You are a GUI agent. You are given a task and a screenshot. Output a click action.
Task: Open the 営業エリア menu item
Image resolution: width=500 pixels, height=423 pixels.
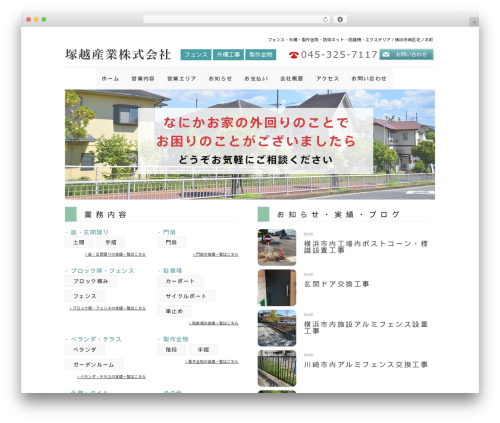(x=182, y=79)
